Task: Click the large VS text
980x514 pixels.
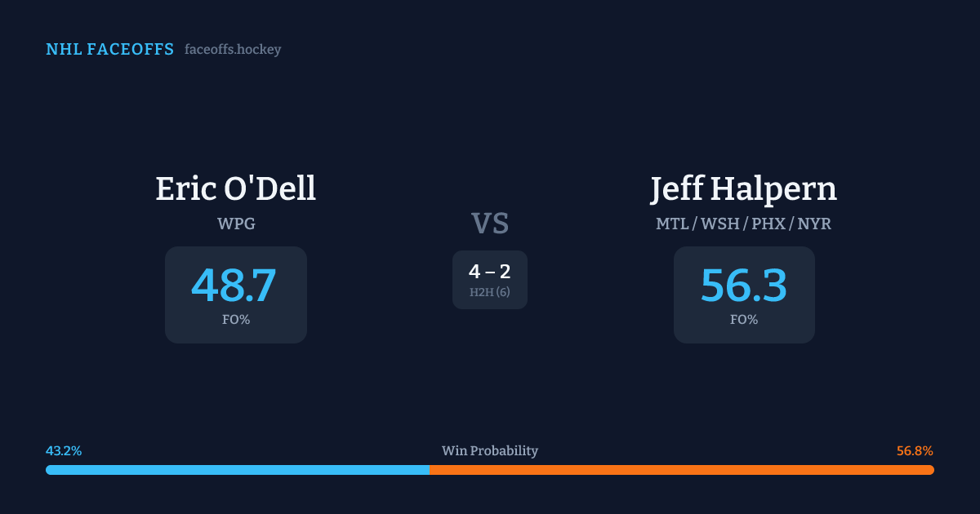Action: click(x=490, y=223)
